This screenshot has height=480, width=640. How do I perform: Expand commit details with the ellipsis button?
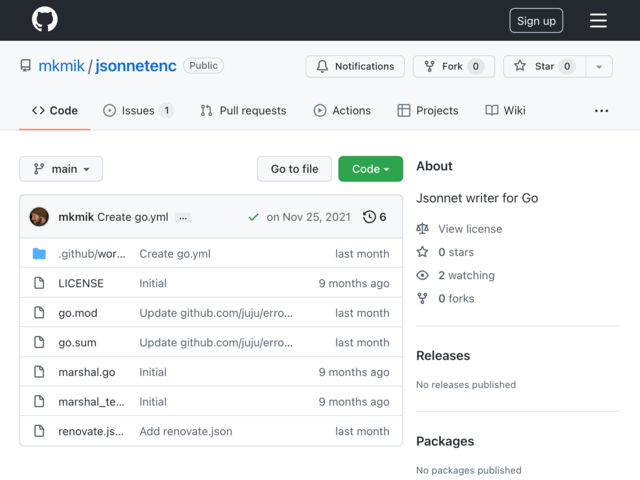(183, 218)
